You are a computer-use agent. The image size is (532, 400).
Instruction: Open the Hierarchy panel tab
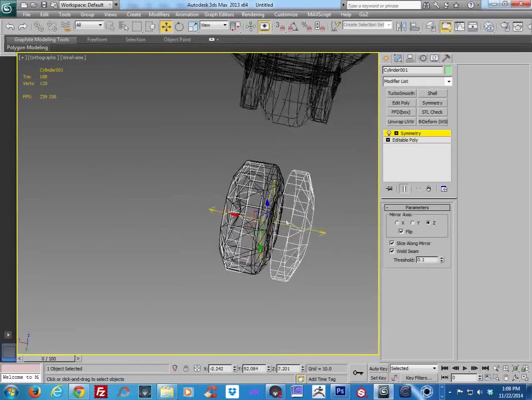410,58
